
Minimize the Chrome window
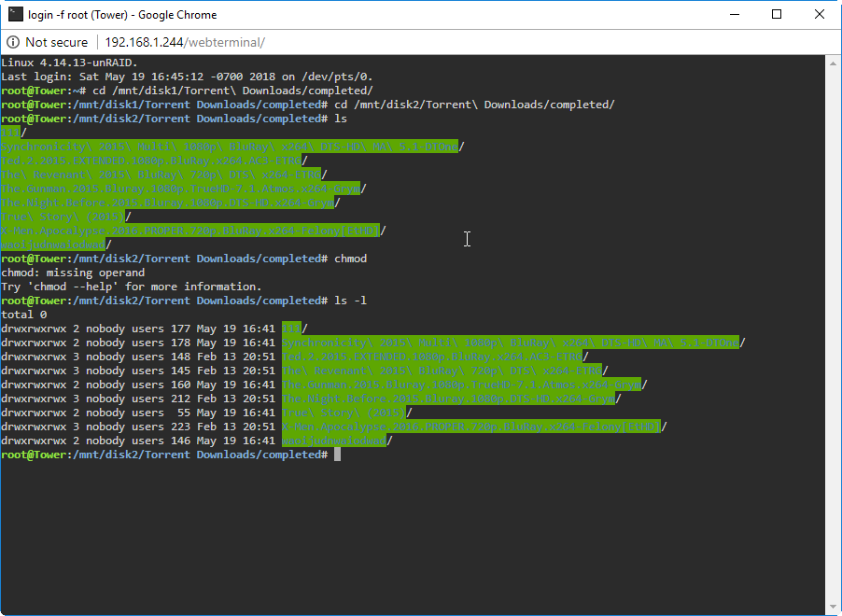pyautogui.click(x=735, y=15)
